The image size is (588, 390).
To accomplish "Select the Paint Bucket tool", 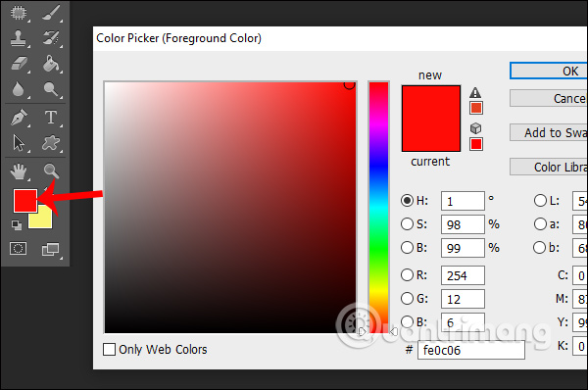I will [51, 63].
